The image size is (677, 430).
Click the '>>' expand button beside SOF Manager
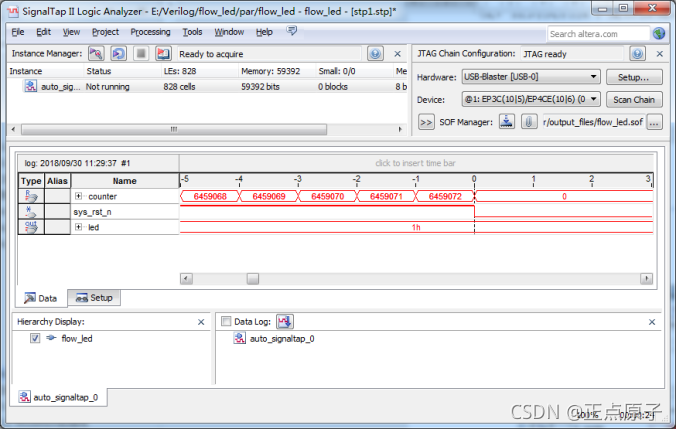[426, 122]
